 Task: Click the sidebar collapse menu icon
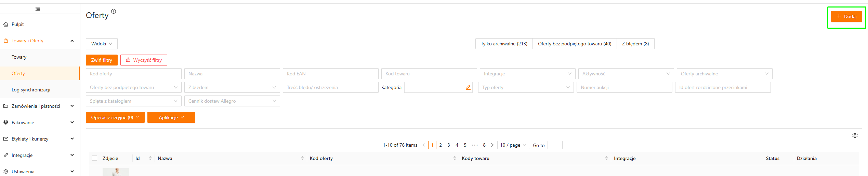[38, 9]
